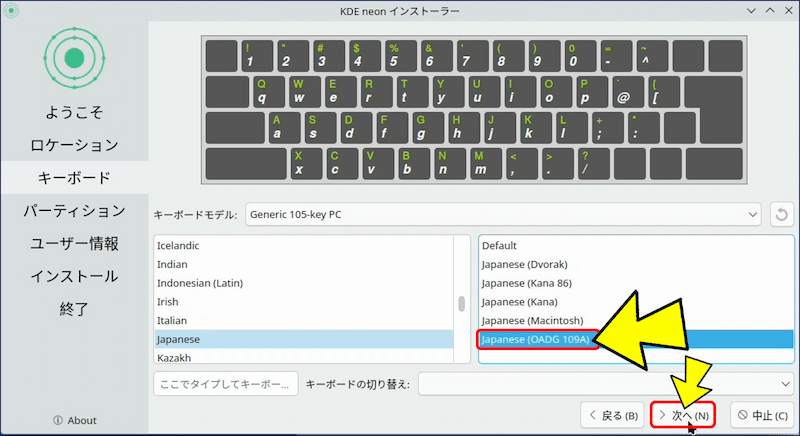This screenshot has height=436, width=800.
Task: Go to the パーティション step in sidebar
Action: pos(74,211)
